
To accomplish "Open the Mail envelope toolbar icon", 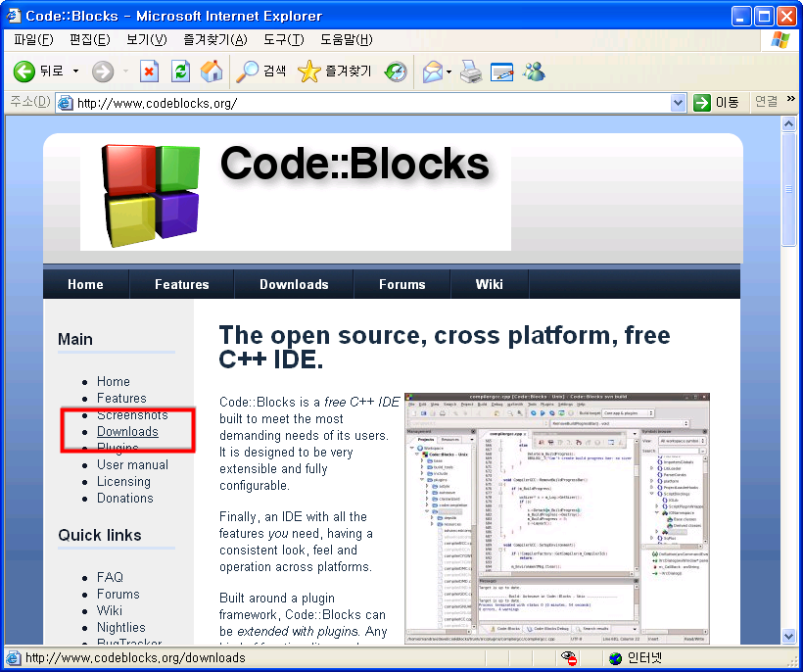I will [432, 72].
